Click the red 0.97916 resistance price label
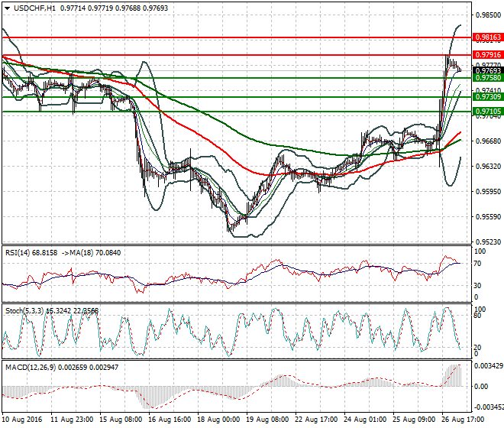Image resolution: width=504 pixels, height=428 pixels. (489, 55)
